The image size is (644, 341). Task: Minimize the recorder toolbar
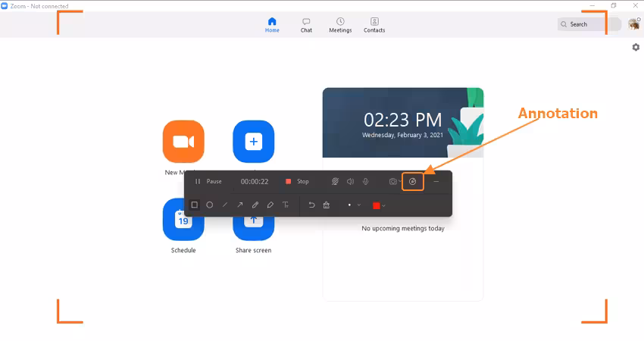pyautogui.click(x=436, y=181)
